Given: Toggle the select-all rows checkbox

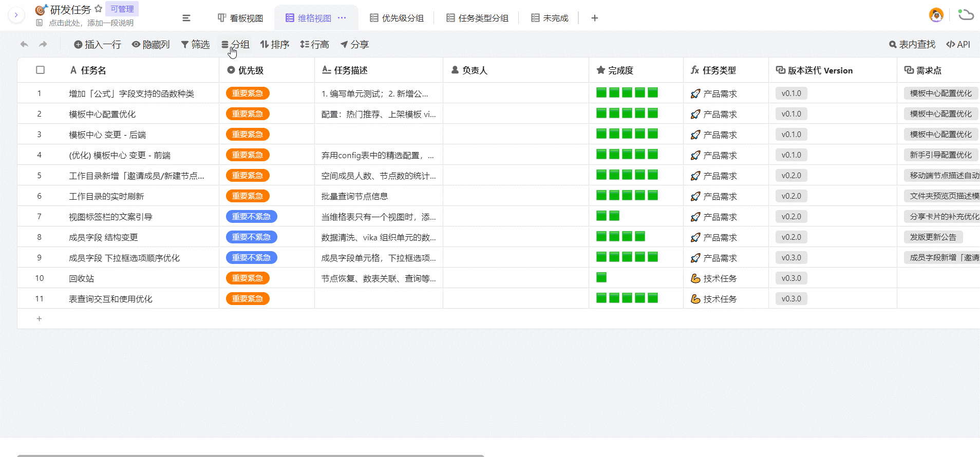Looking at the screenshot, I should pyautogui.click(x=40, y=70).
